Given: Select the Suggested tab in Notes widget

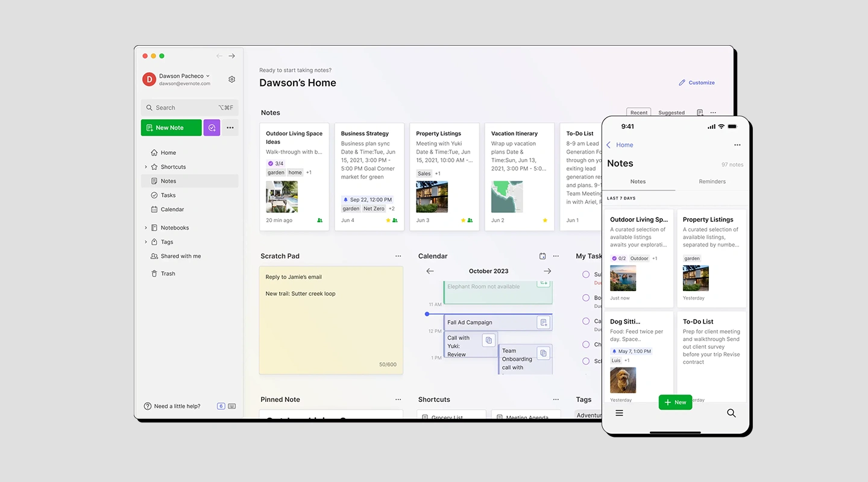Looking at the screenshot, I should (x=671, y=113).
